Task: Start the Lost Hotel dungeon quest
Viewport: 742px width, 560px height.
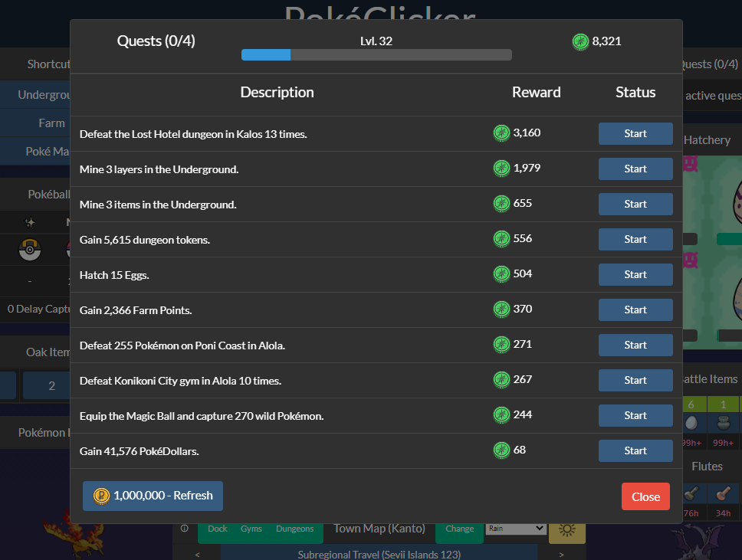Action: [635, 134]
